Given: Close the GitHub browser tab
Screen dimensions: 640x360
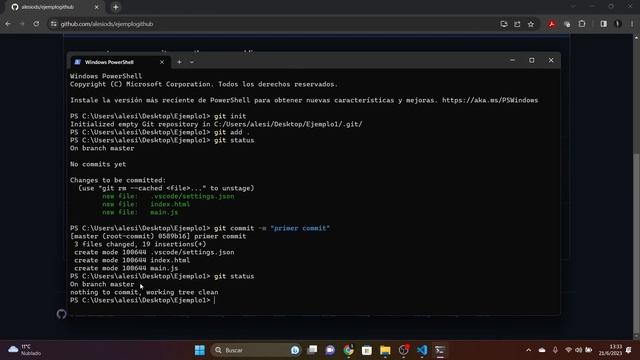Looking at the screenshot, I should [96, 7].
